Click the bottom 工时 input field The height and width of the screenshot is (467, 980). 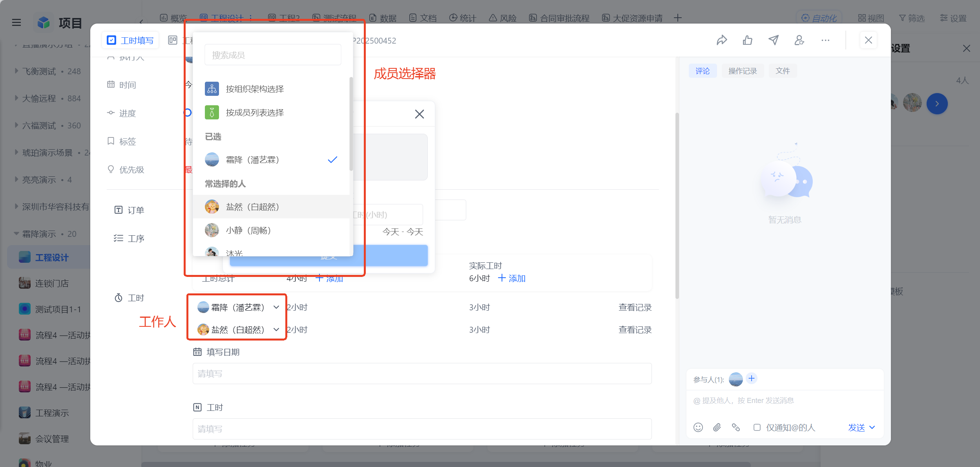point(422,429)
